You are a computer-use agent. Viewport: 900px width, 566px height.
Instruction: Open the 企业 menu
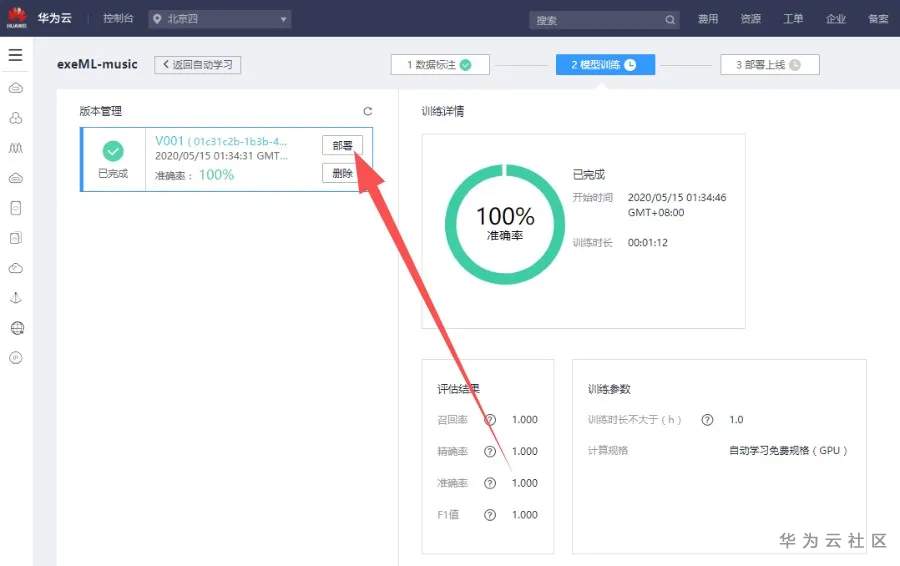tap(836, 19)
